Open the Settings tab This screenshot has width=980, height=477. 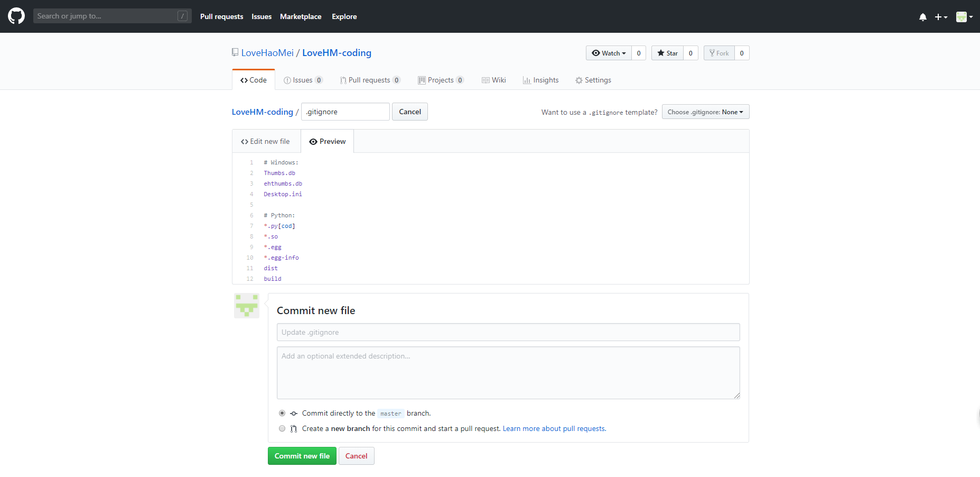(593, 80)
